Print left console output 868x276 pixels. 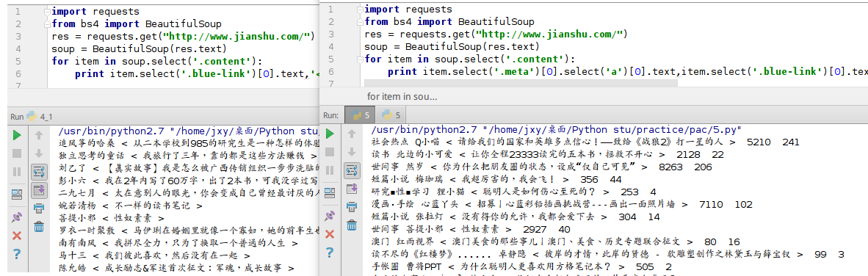(x=39, y=208)
